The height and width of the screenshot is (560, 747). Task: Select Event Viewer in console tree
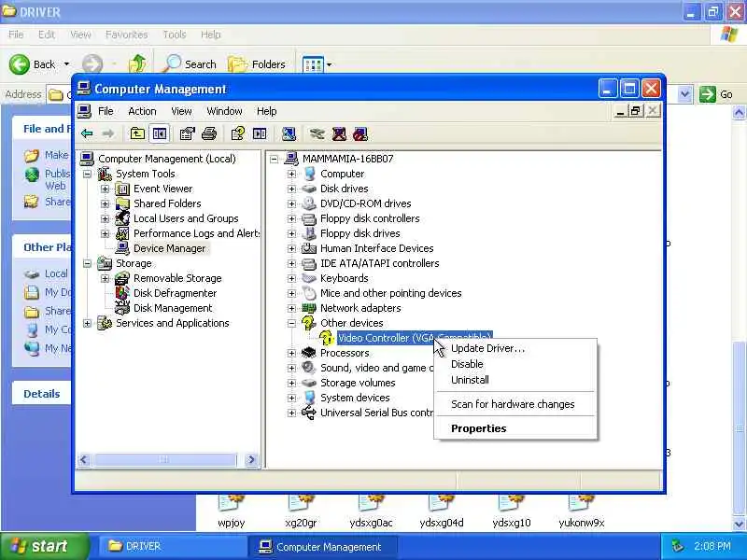[x=162, y=189]
